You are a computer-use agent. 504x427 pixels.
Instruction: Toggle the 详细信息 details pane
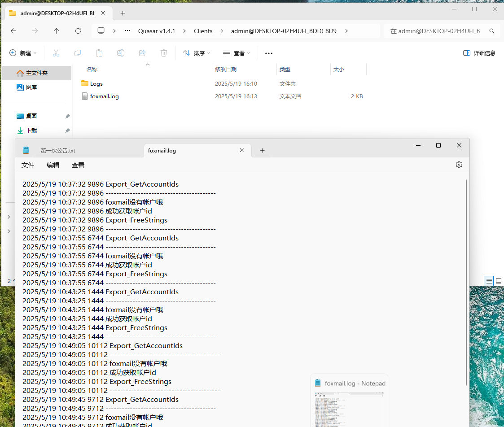click(x=479, y=53)
